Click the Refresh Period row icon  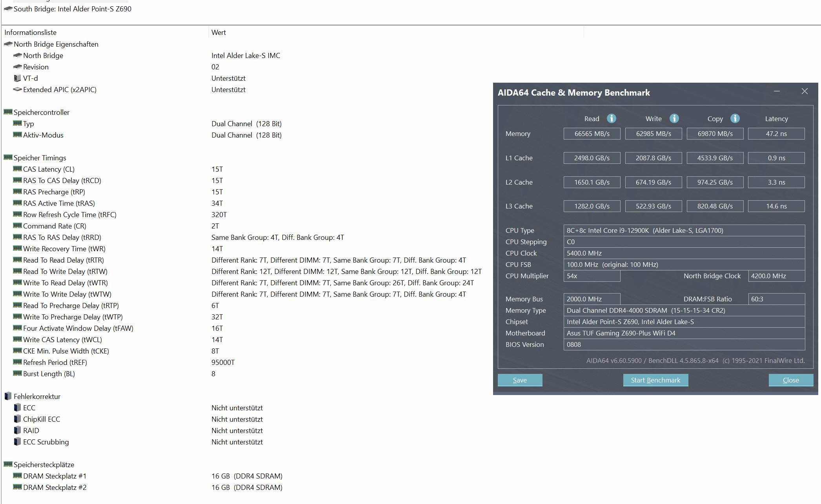[x=17, y=362]
